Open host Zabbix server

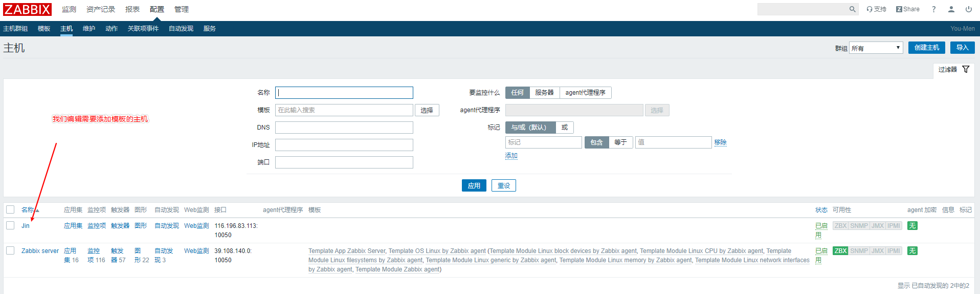pyautogui.click(x=40, y=251)
